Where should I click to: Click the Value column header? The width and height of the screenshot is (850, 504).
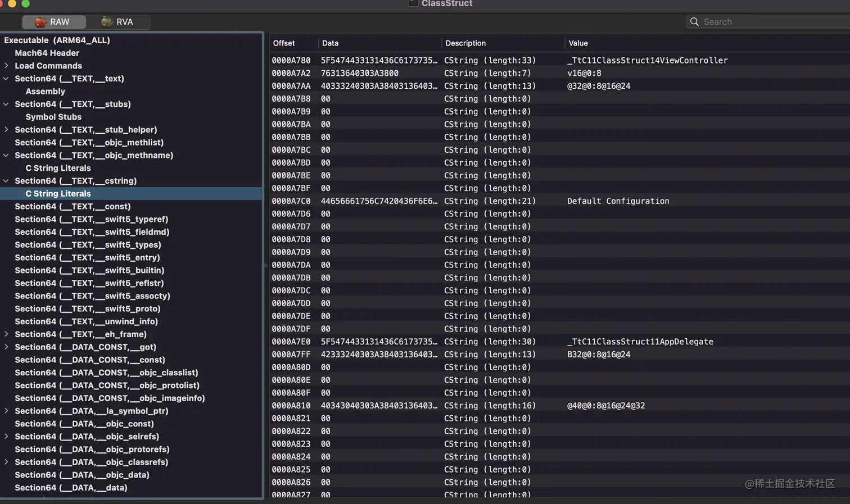pos(578,43)
